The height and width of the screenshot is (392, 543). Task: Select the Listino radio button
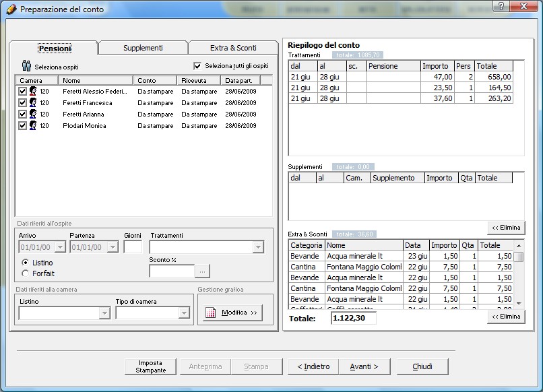25,263
